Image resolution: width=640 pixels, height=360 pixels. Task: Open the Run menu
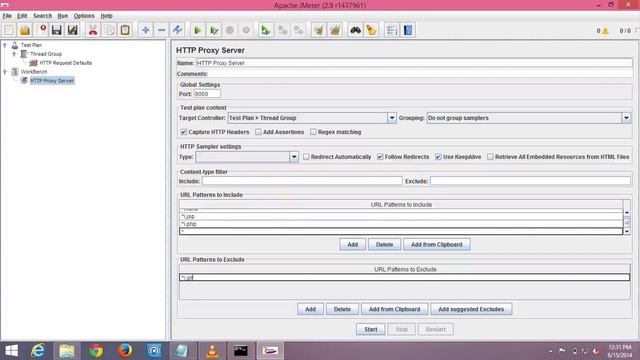[62, 16]
